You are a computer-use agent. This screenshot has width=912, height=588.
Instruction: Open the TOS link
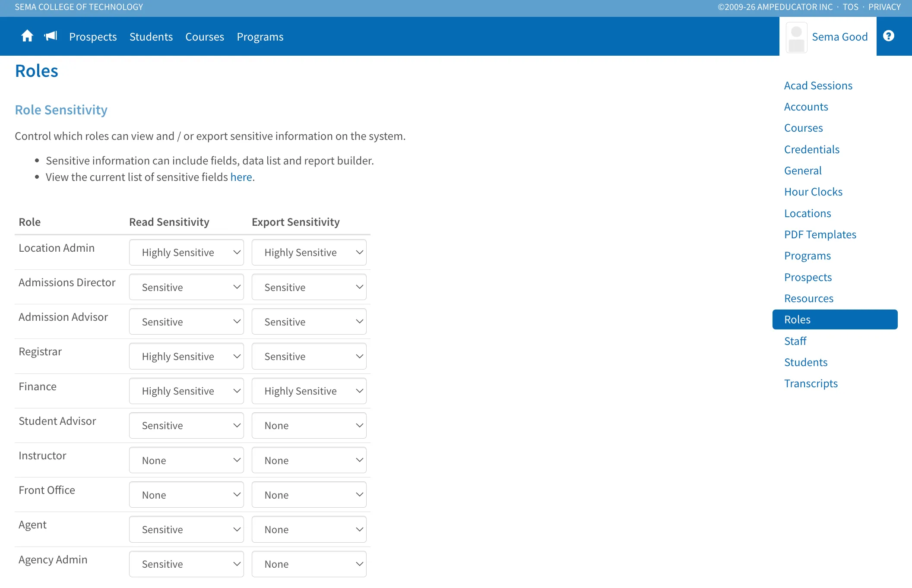[850, 7]
